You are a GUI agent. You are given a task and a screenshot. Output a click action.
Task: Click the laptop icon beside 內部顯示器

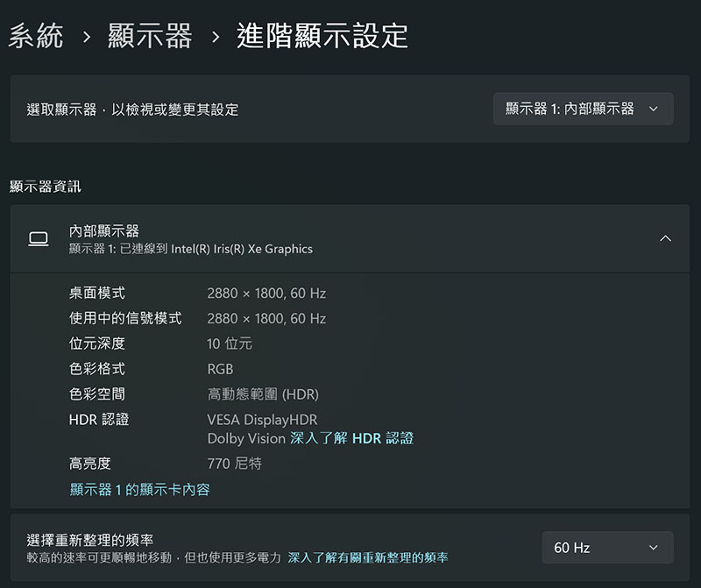click(x=39, y=239)
